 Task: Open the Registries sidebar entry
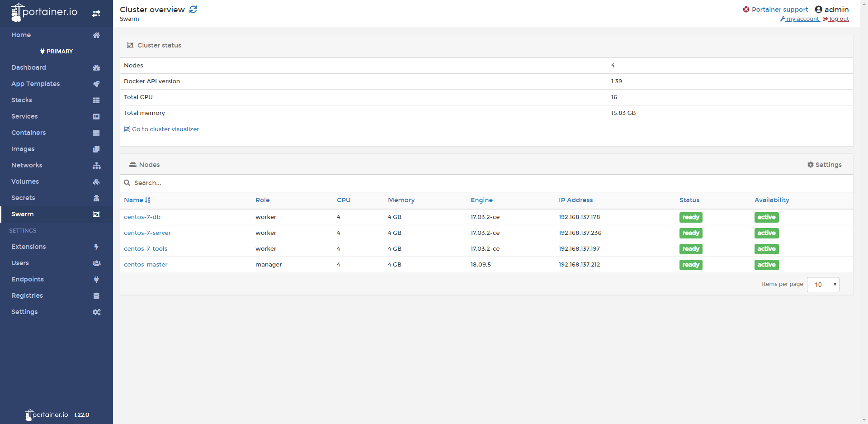pos(27,295)
